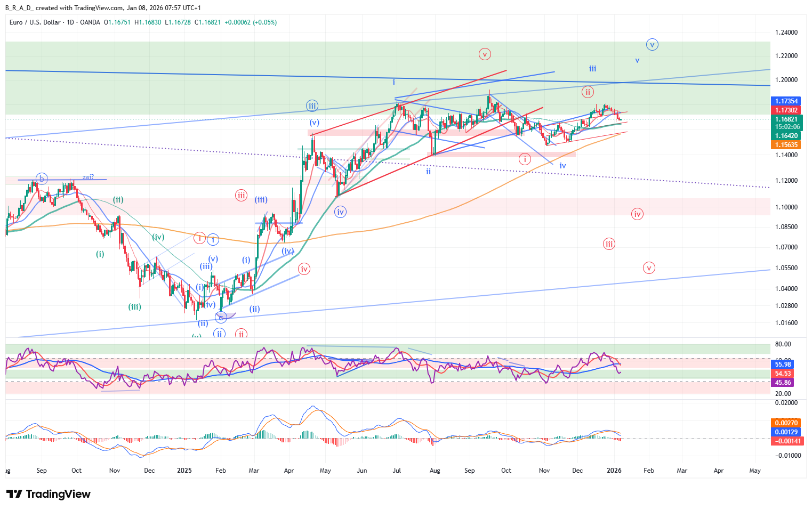Select the blue 55.98 RSI value tag
812x510 pixels.
point(783,365)
